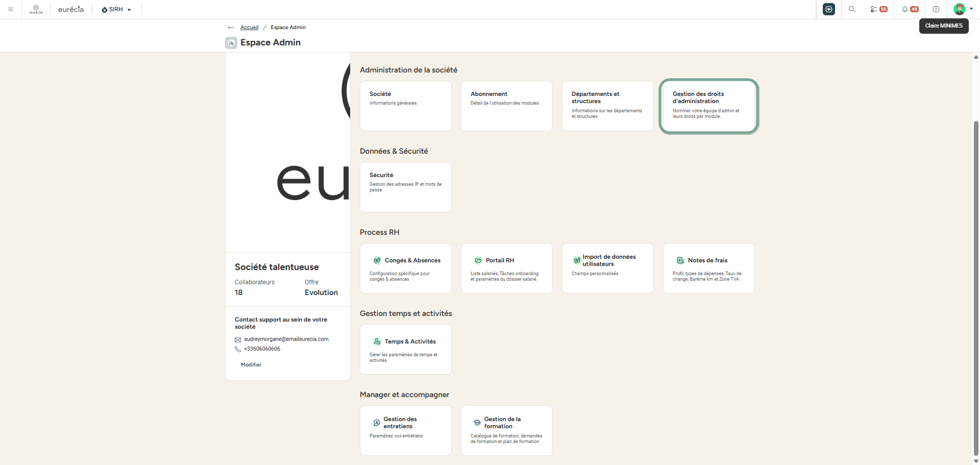Click the Temps & Activités icon
This screenshot has height=465, width=980.
(x=377, y=341)
